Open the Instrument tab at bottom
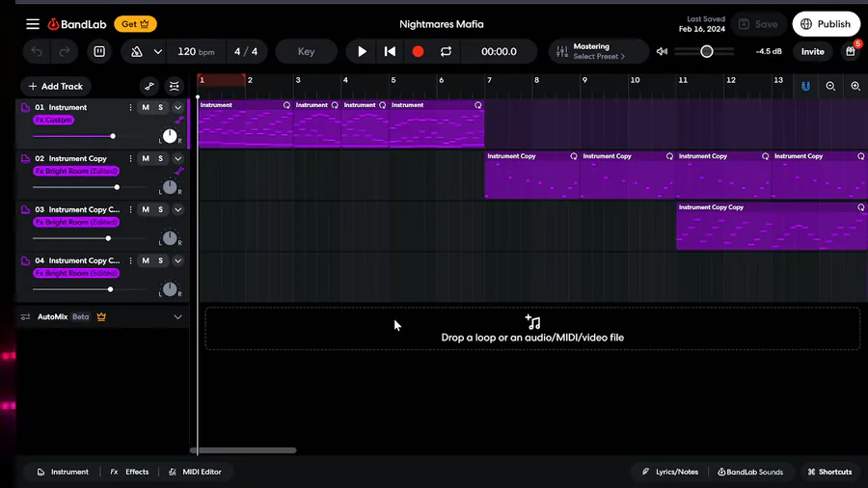 click(x=63, y=472)
